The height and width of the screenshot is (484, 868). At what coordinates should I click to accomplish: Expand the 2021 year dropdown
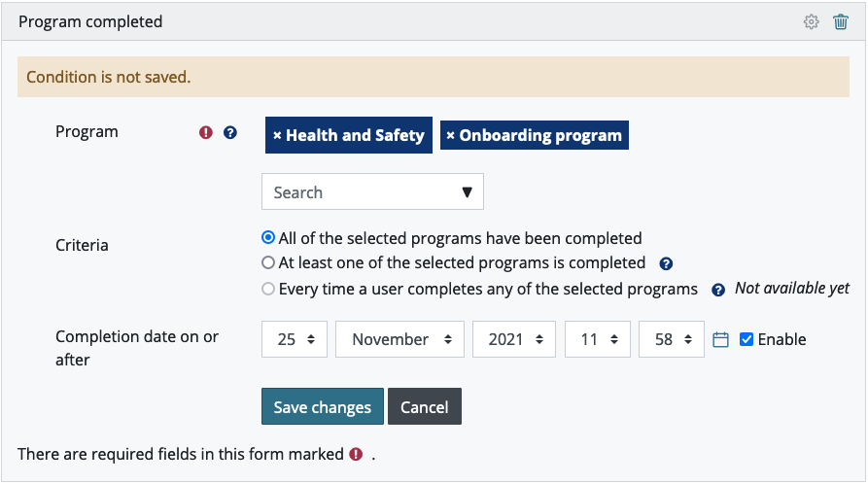point(513,339)
